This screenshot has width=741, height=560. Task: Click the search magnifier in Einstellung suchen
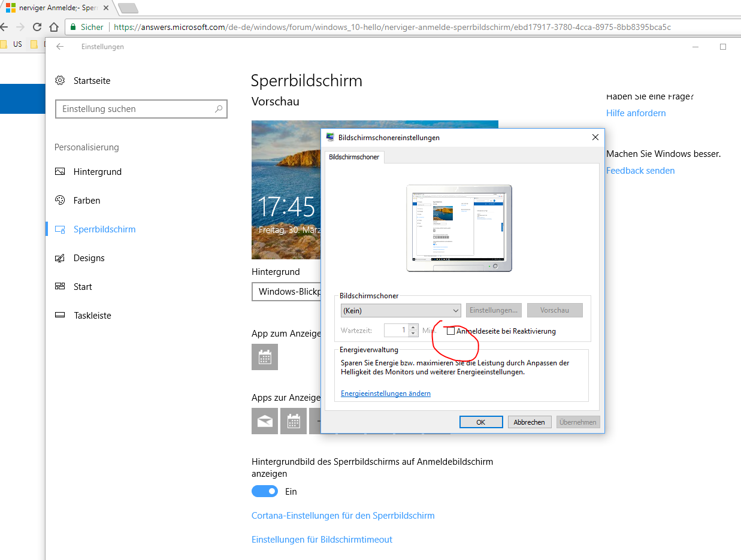coord(219,109)
